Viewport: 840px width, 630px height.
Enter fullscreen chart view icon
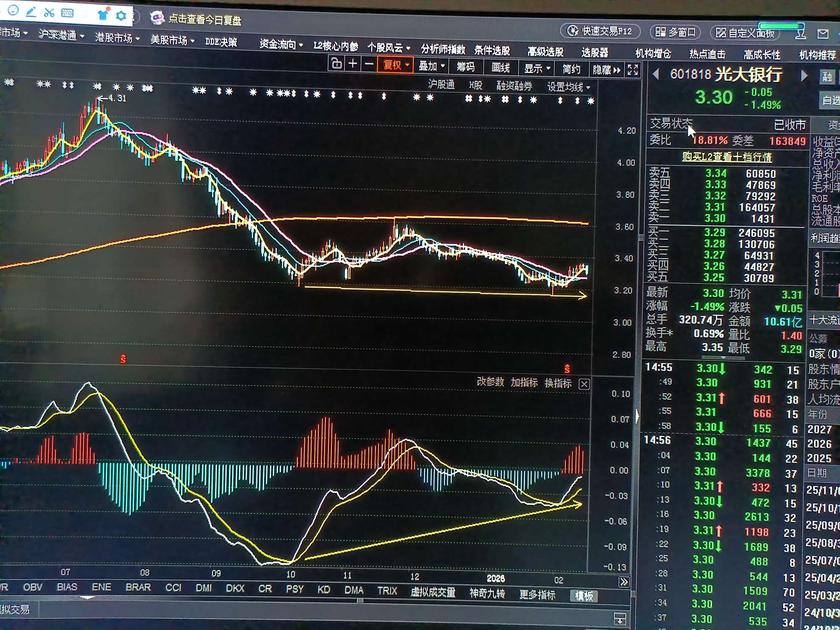633,70
